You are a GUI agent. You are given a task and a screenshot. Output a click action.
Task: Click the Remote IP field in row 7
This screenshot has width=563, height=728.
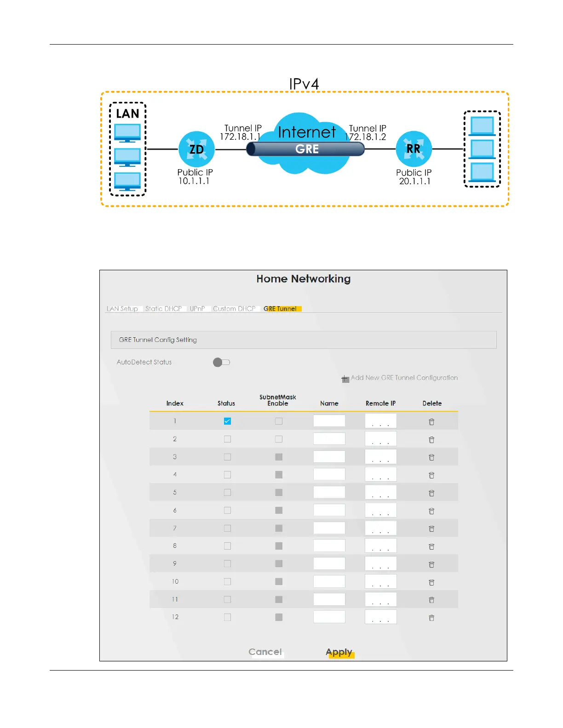pos(381,528)
